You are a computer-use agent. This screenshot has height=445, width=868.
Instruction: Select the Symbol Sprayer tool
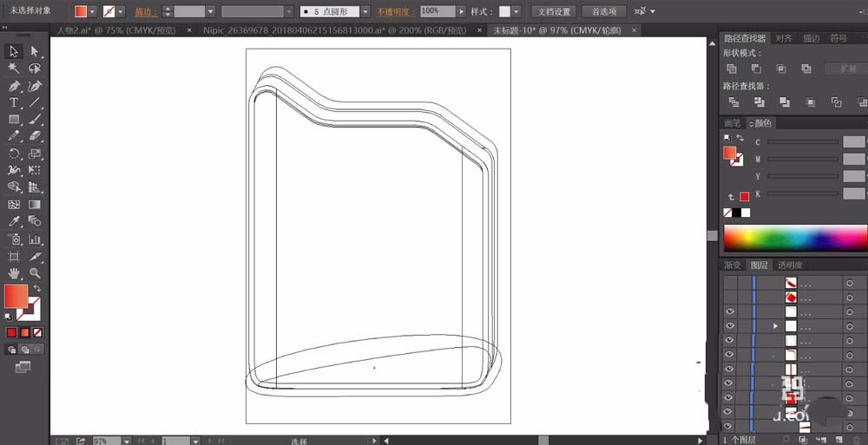13,239
